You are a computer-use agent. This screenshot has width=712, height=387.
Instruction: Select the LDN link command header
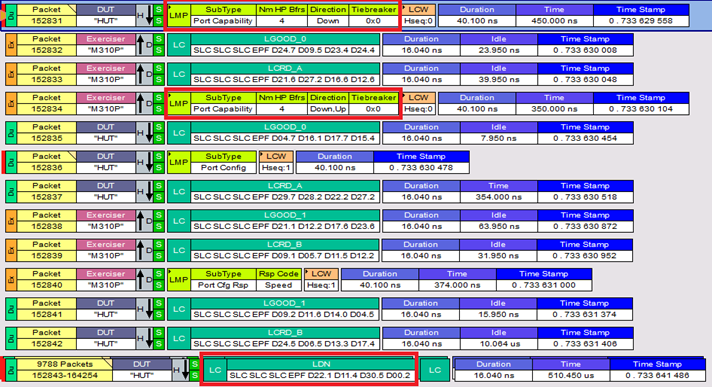[x=321, y=364]
